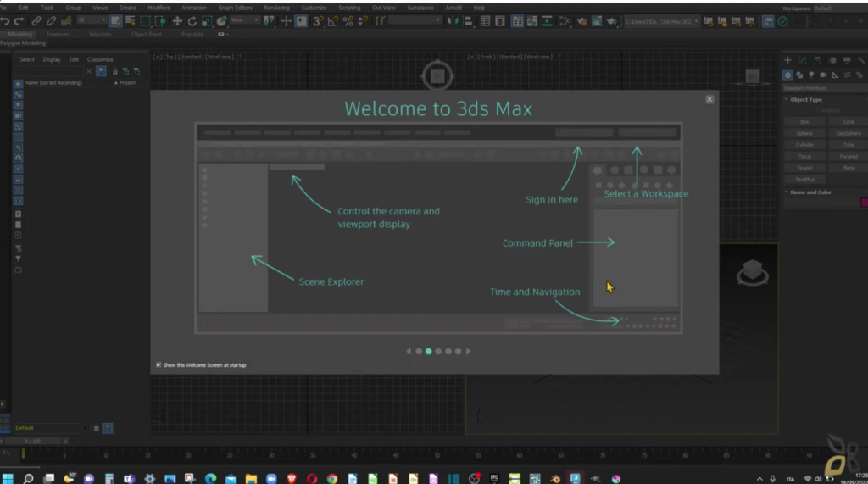Open the reference coordinate system View dropdown

[245, 20]
